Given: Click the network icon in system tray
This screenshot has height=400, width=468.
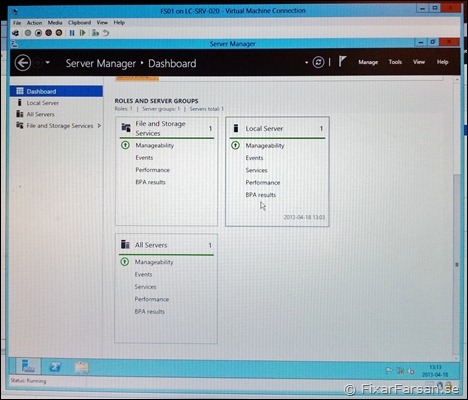Looking at the screenshot, I should coord(400,370).
